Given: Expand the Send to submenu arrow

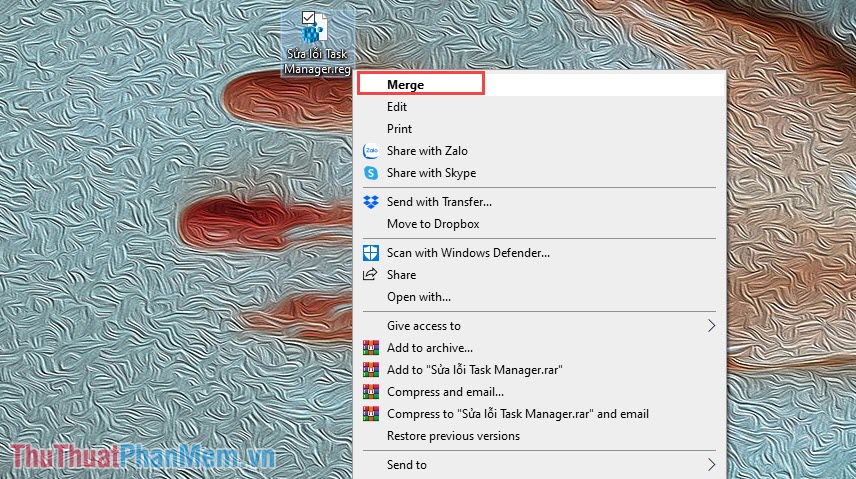Looking at the screenshot, I should (x=711, y=465).
